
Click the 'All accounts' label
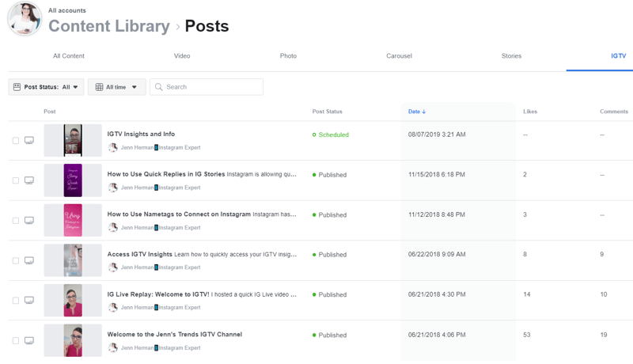[67, 10]
